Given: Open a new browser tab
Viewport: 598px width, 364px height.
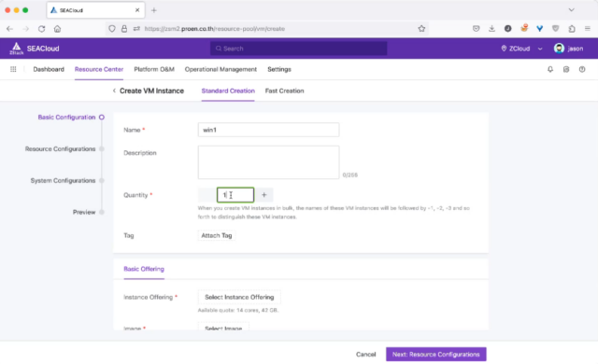Looking at the screenshot, I should click(x=153, y=10).
